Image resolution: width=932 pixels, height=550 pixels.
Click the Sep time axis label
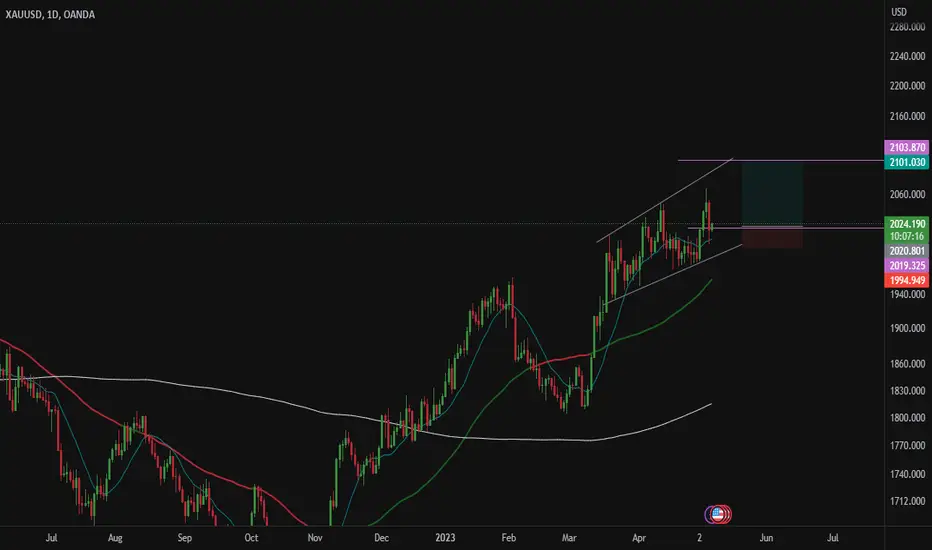point(185,538)
